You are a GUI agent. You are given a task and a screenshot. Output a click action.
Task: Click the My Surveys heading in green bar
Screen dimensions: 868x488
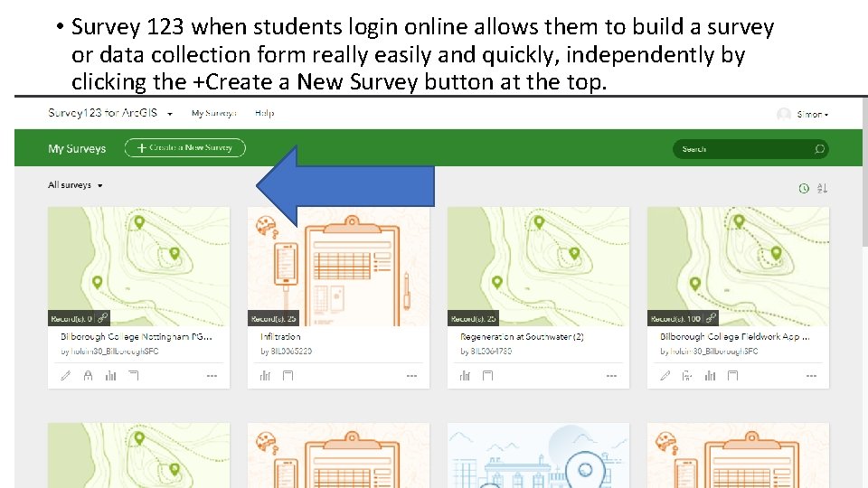coord(77,148)
